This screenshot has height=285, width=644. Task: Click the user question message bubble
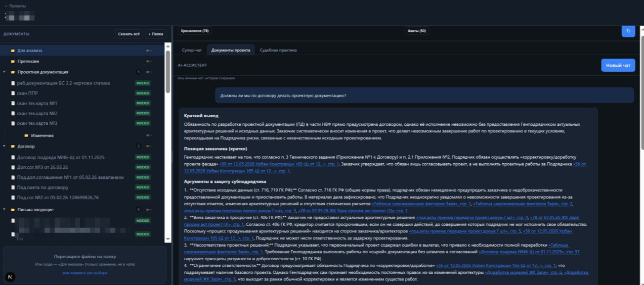point(424,95)
